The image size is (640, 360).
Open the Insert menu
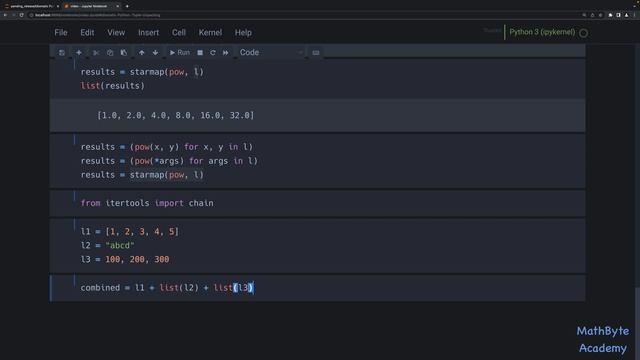point(148,33)
